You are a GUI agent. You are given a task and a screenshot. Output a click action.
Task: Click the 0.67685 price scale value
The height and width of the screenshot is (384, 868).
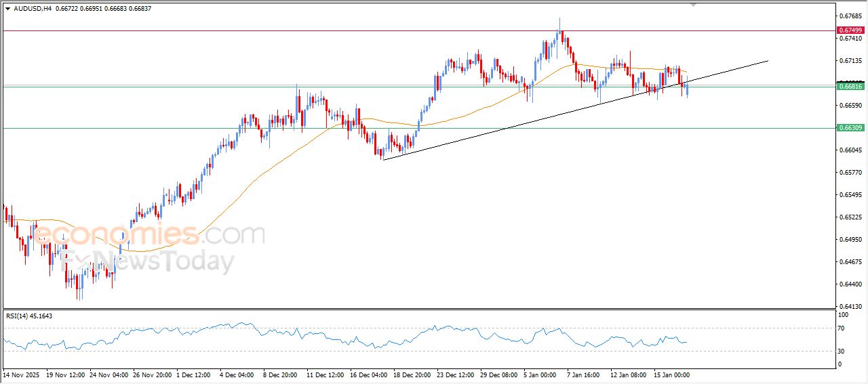[850, 16]
